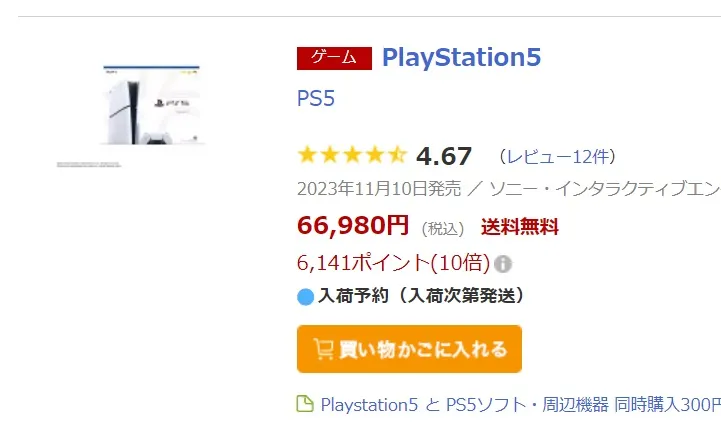Click the cart icon in the orange button

pos(323,349)
